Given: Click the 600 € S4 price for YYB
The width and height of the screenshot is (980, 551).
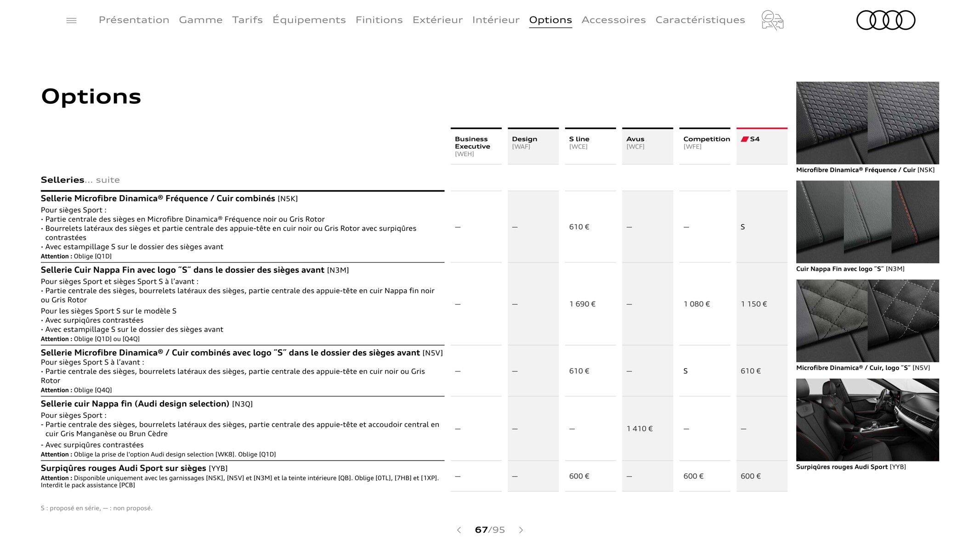Looking at the screenshot, I should tap(751, 476).
